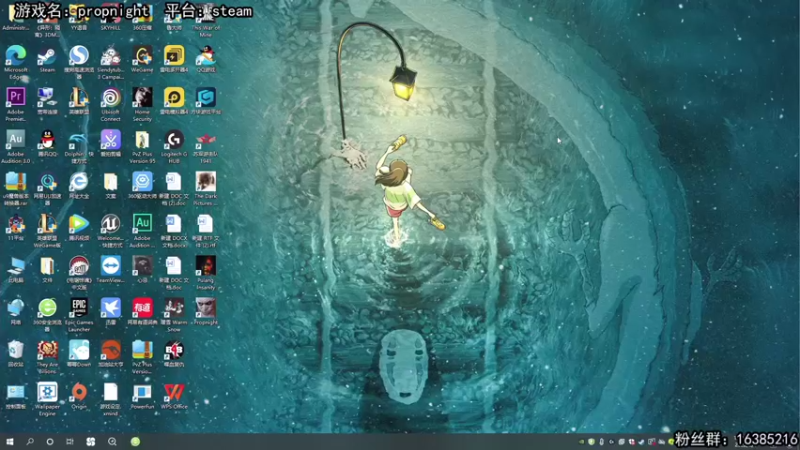Select the Pulang Insanity game shortcut

(x=206, y=266)
